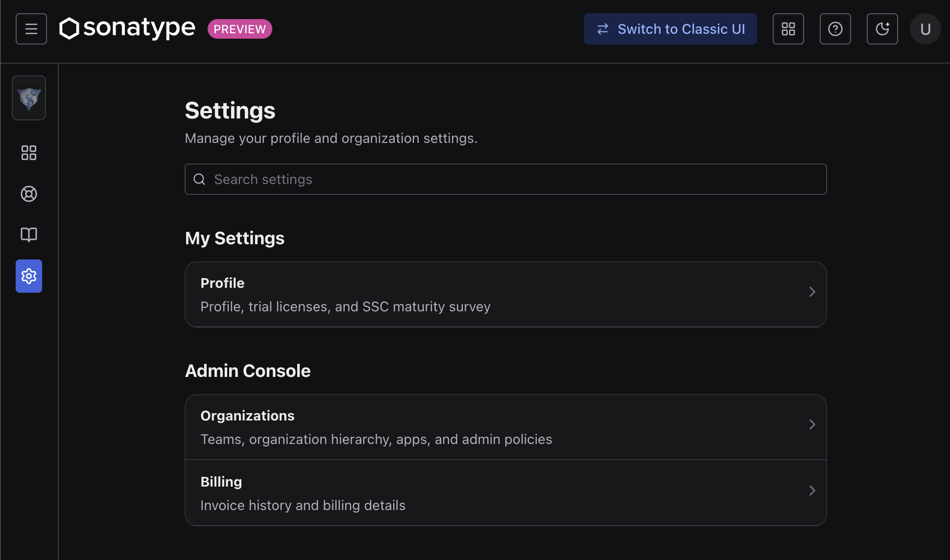Open the documentation book icon in sidebar

[x=29, y=235]
